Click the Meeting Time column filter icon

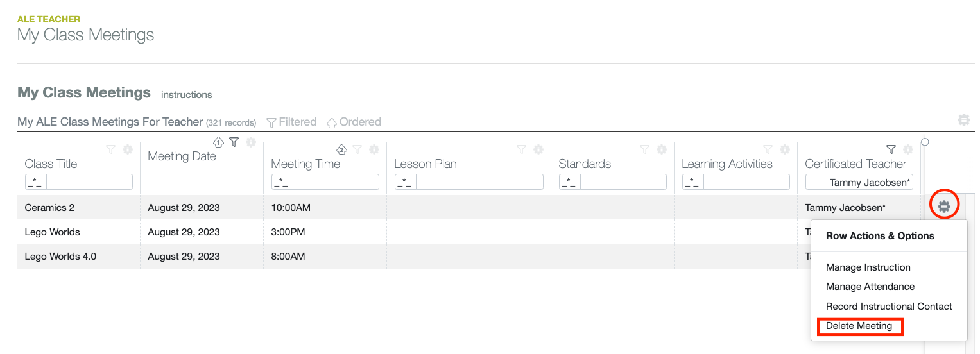(357, 149)
